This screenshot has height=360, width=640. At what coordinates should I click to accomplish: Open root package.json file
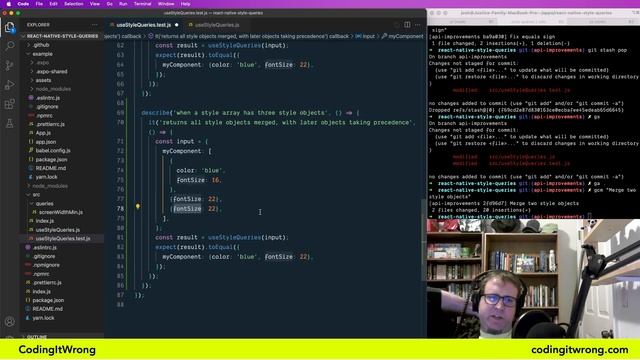click(x=48, y=300)
